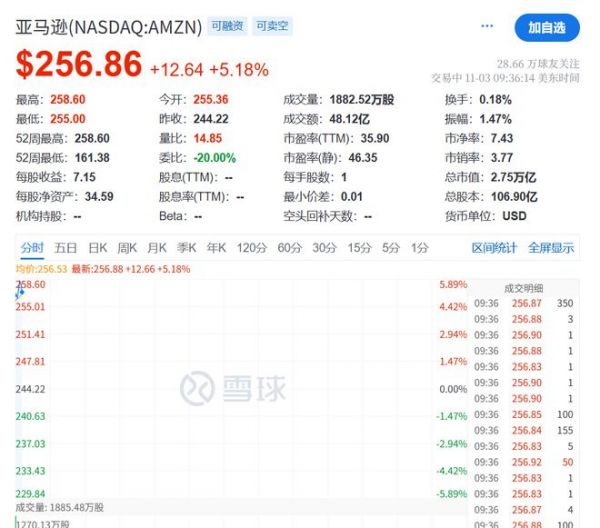Add stock with 加自选 button
Viewport: 600px width, 528px height.
coord(546,27)
